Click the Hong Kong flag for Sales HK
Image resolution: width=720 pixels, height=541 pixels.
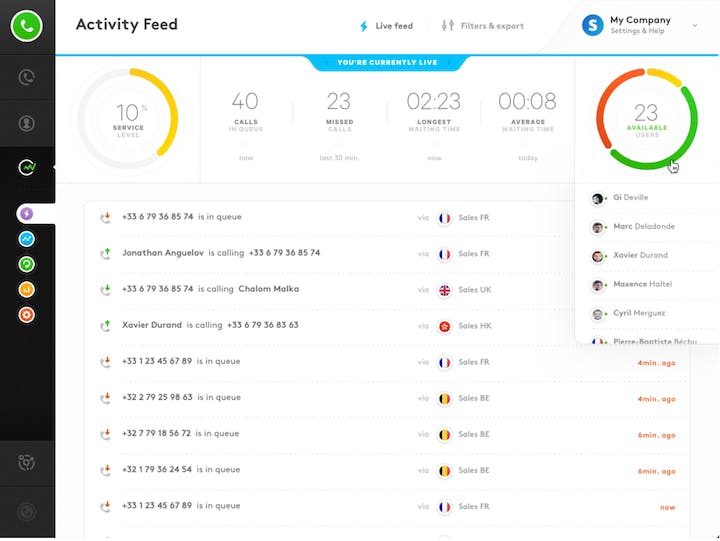[x=444, y=327]
